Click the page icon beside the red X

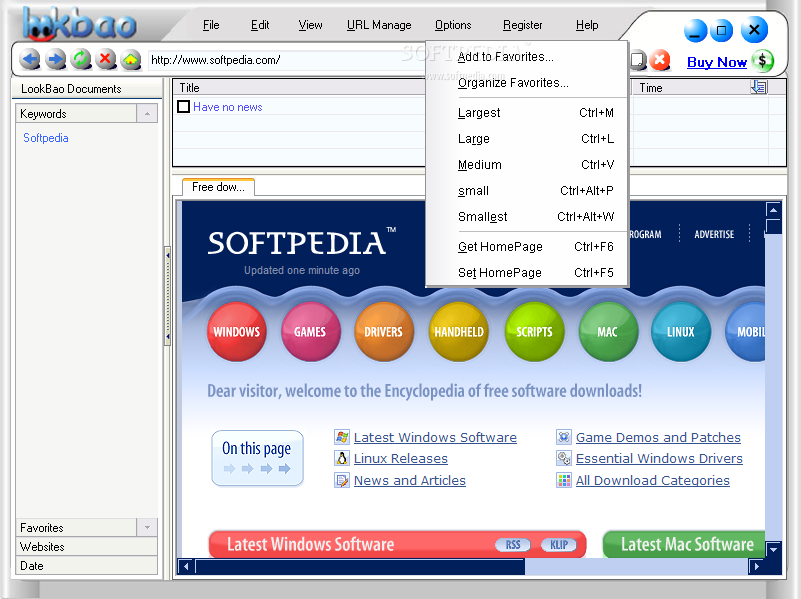tap(638, 60)
